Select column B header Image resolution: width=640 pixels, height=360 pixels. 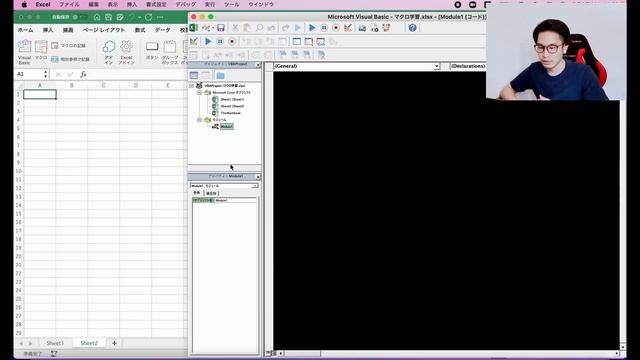point(71,85)
